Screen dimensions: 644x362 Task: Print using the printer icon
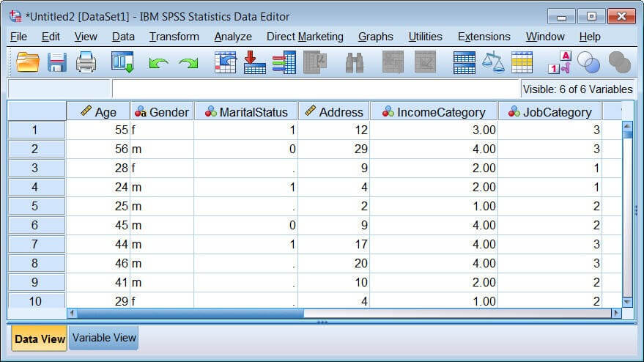86,62
